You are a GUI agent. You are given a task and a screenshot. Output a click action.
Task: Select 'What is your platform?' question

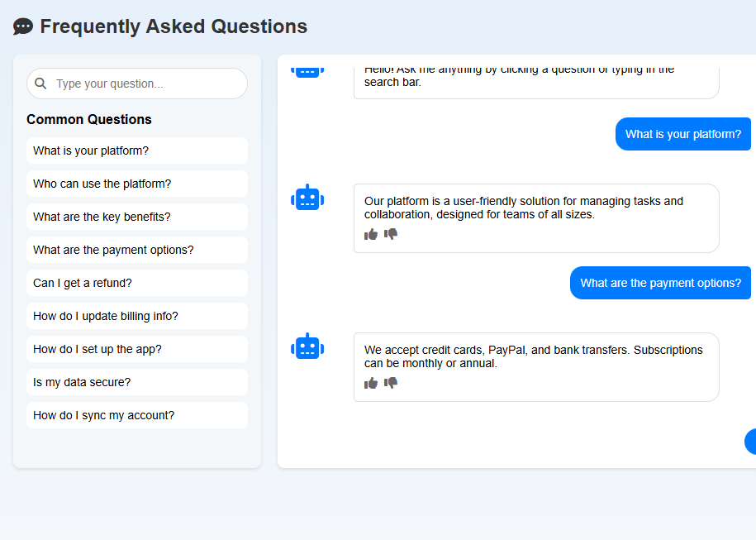(x=137, y=151)
